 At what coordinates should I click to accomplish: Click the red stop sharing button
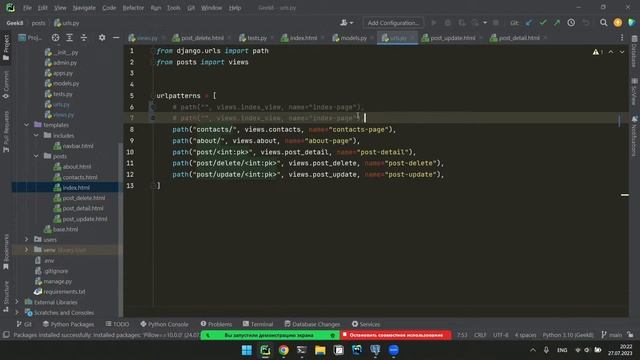click(x=396, y=335)
